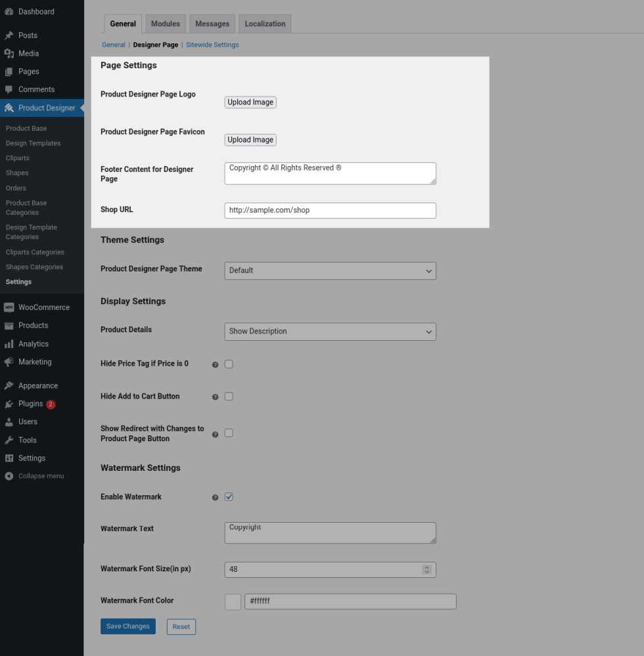Image resolution: width=644 pixels, height=656 pixels.
Task: Open the Localization tab
Action: coord(265,24)
